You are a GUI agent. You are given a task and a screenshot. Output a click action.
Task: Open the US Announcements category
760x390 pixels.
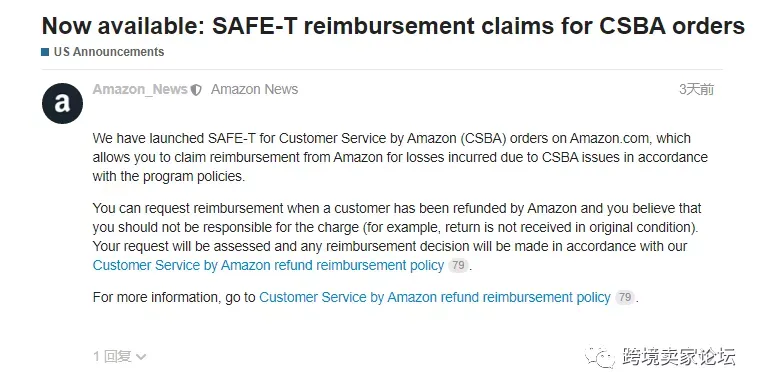(x=109, y=52)
